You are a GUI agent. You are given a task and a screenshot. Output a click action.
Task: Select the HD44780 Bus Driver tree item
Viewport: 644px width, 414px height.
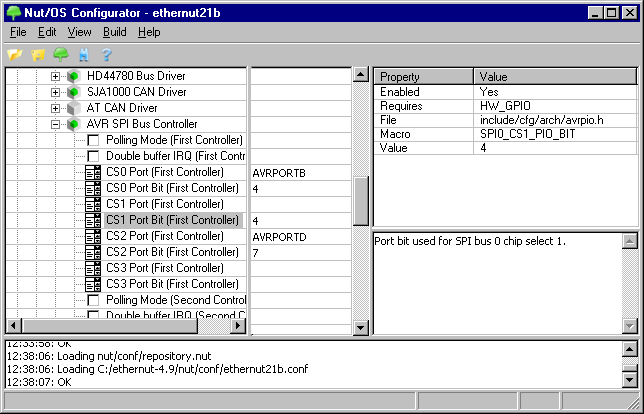136,76
